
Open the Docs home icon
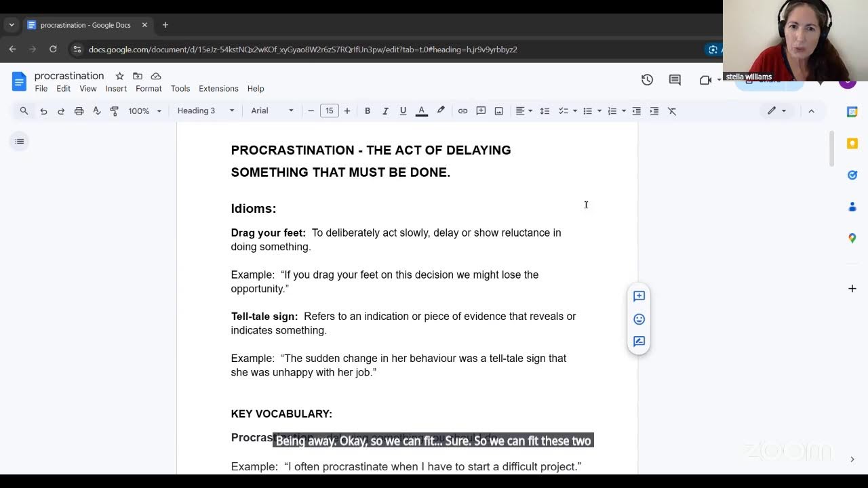[19, 81]
